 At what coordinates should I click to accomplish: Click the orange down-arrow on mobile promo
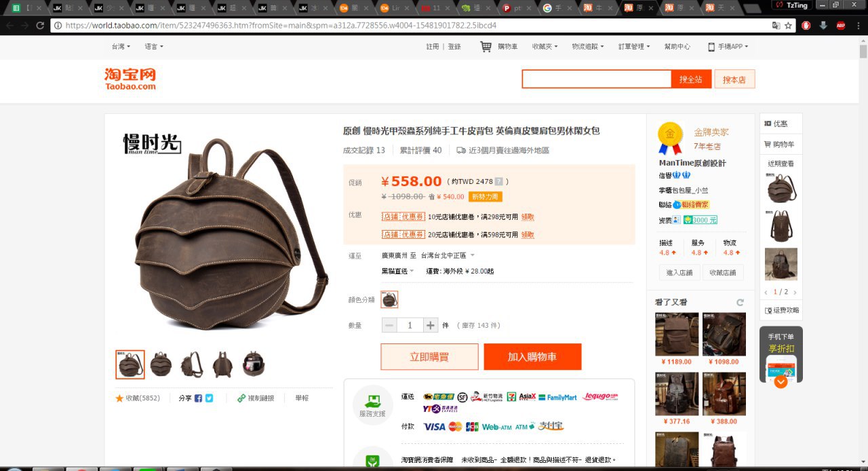pos(781,382)
